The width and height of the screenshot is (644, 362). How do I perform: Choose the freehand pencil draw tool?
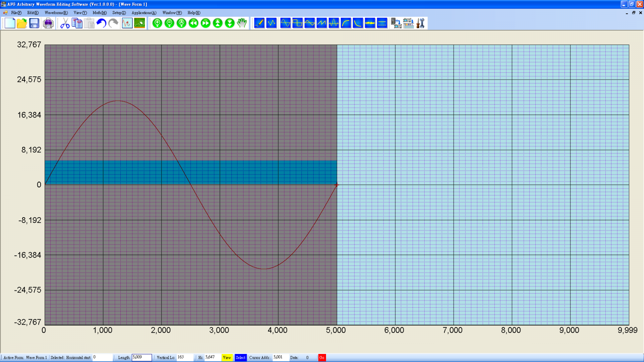coord(259,23)
